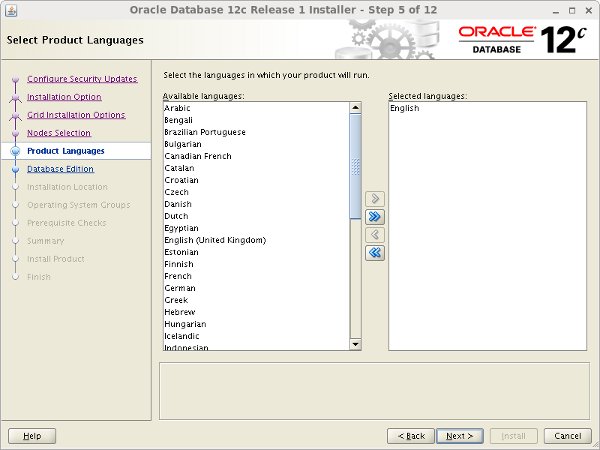Select Dutch in Available languages

click(256, 216)
